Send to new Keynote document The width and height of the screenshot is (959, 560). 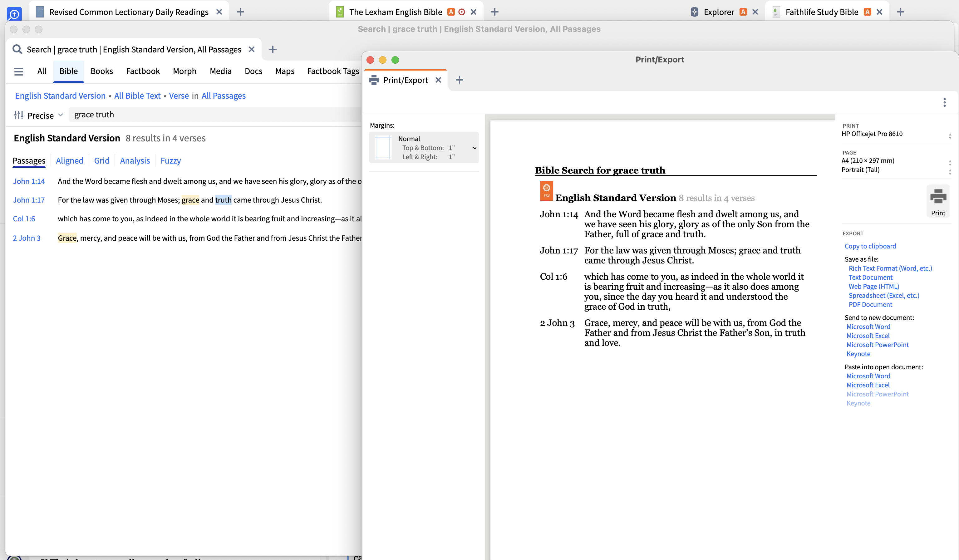click(x=858, y=354)
